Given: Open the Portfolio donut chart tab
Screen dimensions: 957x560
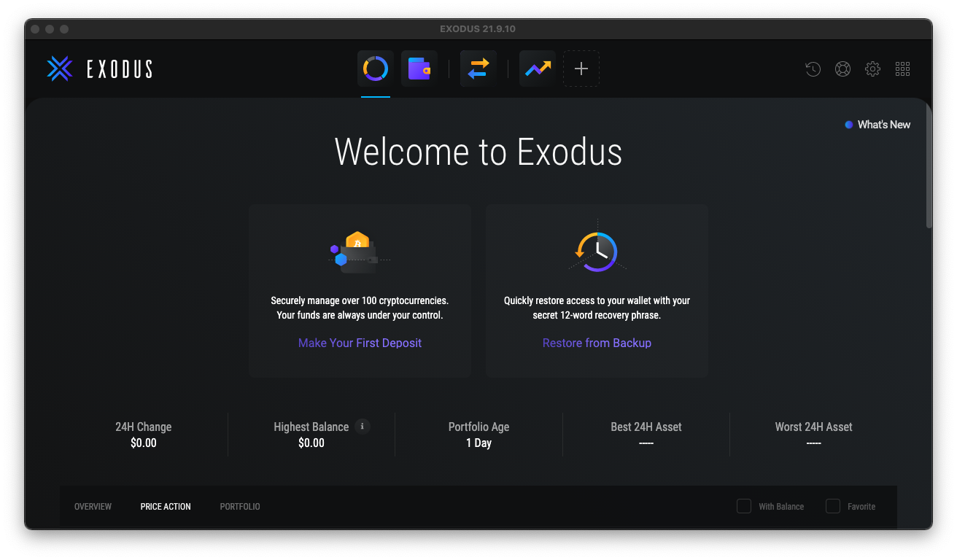Looking at the screenshot, I should click(376, 69).
